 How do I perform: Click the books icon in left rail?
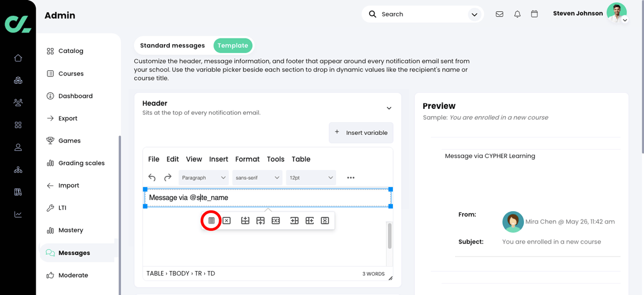point(18,192)
